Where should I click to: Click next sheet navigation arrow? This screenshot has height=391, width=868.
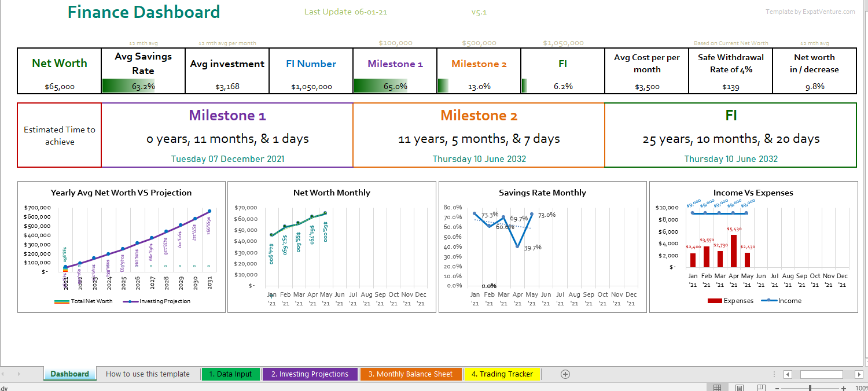(19, 374)
